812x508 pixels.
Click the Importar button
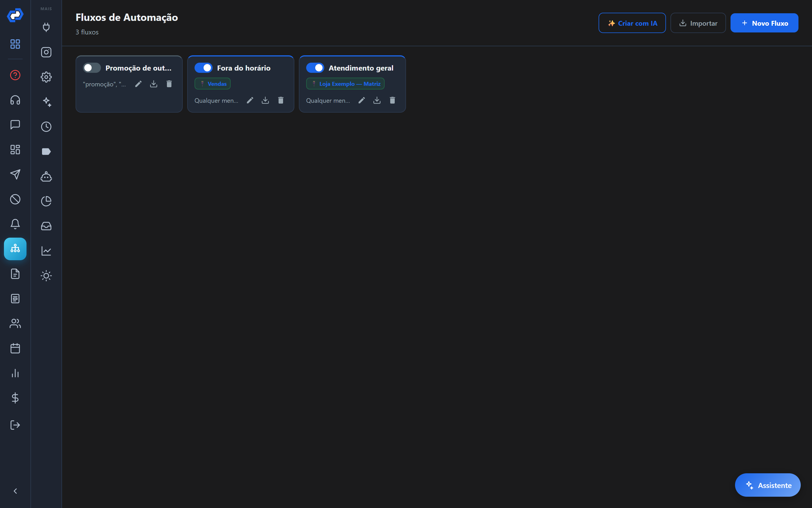698,23
